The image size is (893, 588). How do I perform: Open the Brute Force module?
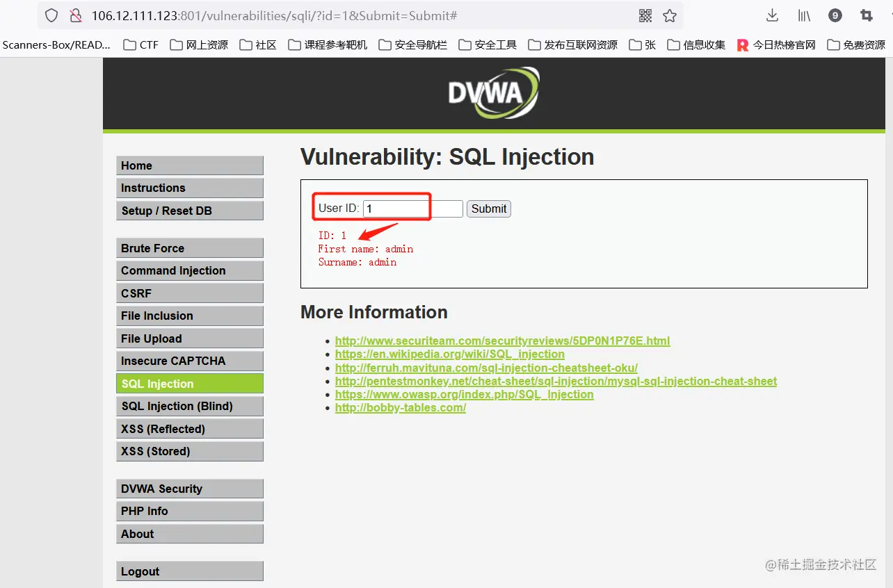pos(190,248)
